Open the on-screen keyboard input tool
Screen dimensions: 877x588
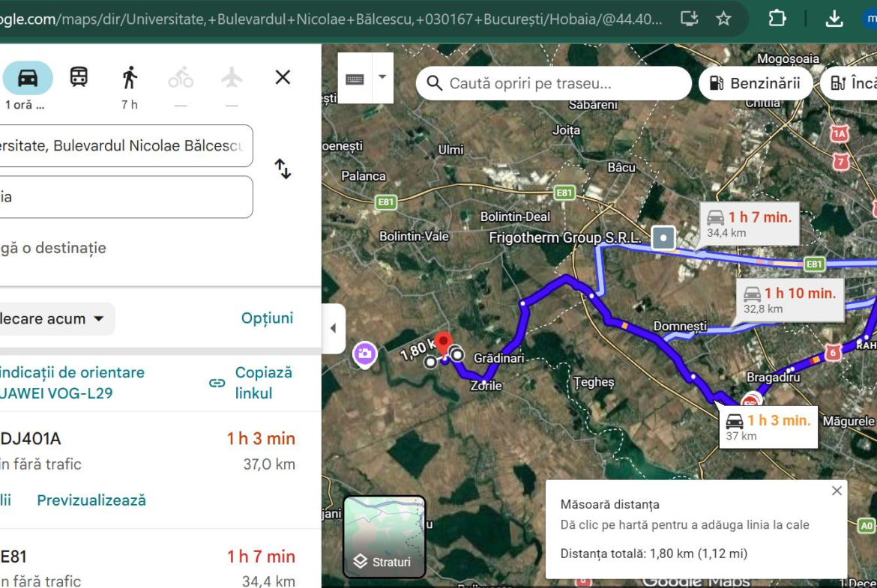(355, 78)
